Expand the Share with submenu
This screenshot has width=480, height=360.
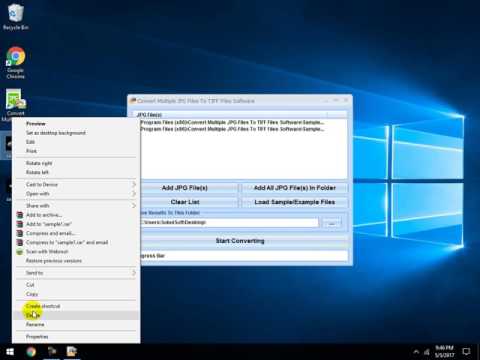tap(76, 206)
